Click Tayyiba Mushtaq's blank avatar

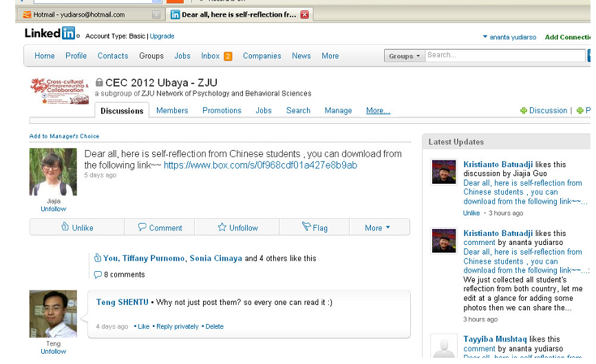pos(444,346)
